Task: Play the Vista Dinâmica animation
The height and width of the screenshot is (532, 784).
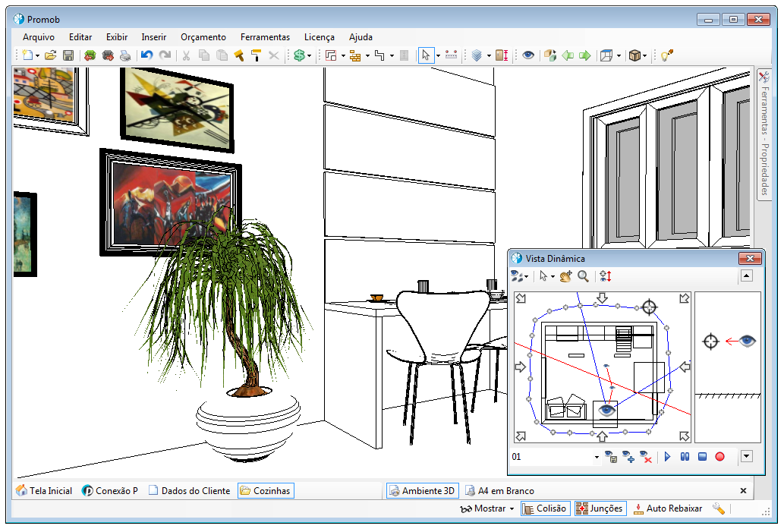Action: pyautogui.click(x=667, y=457)
